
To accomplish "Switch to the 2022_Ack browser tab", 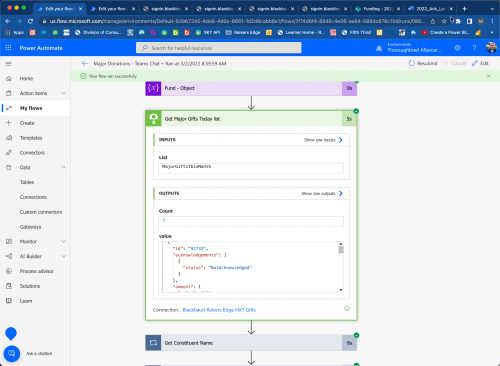I will pos(431,9).
